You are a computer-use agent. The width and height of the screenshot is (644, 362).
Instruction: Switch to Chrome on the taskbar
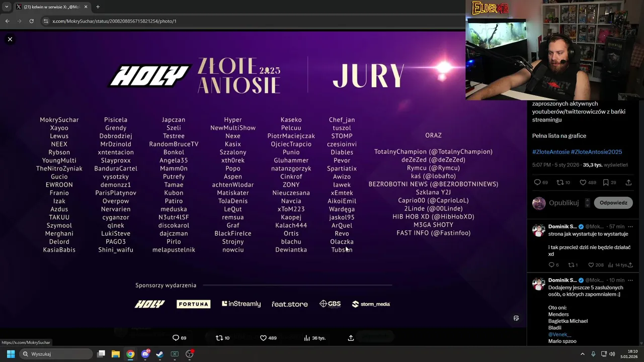pyautogui.click(x=130, y=354)
